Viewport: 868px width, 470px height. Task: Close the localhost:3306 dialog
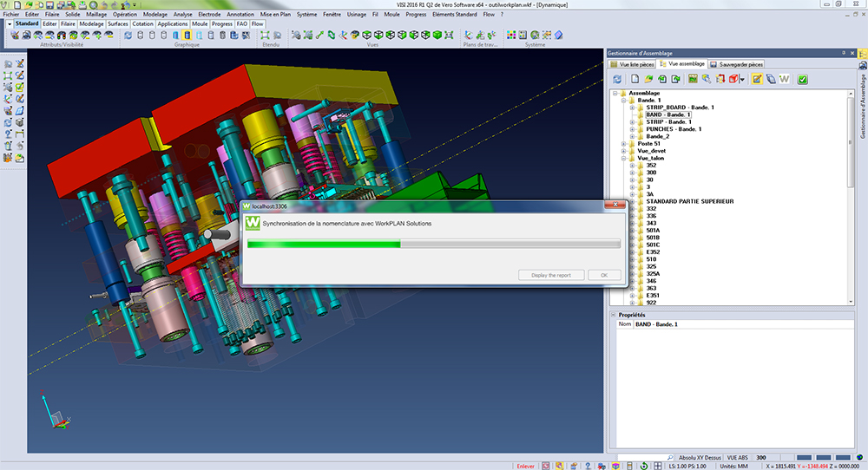pos(615,206)
